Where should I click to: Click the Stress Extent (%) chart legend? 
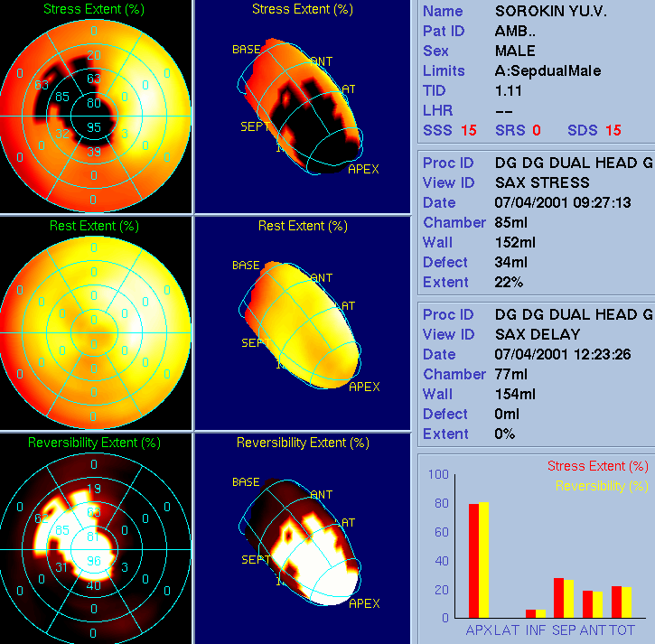(598, 466)
